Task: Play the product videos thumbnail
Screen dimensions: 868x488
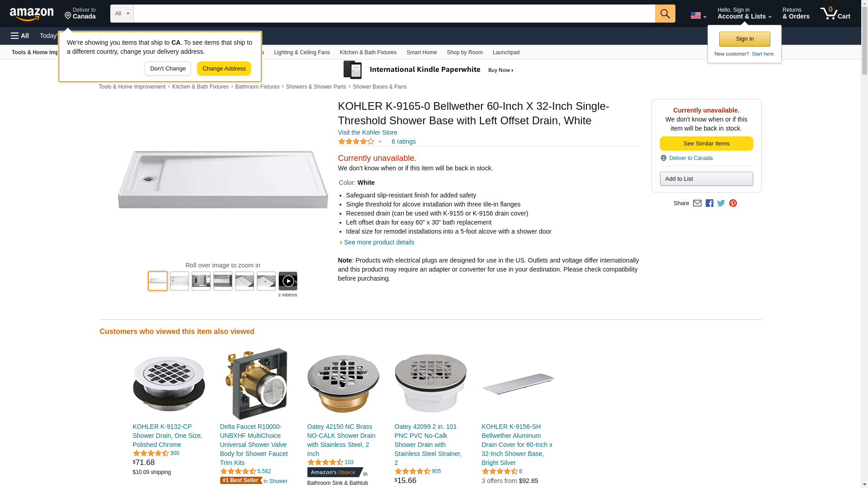Action: pos(288,281)
